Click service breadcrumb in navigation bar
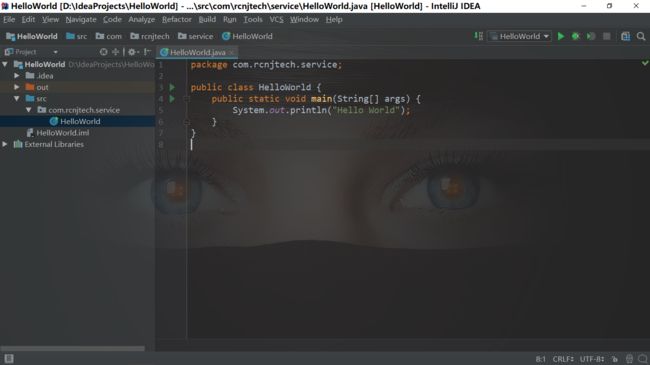650x365 pixels. (195, 36)
